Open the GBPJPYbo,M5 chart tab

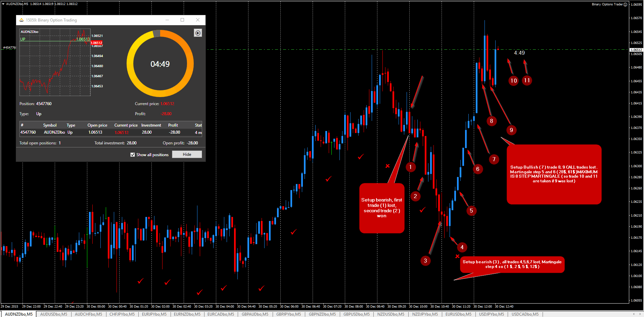[288, 314]
